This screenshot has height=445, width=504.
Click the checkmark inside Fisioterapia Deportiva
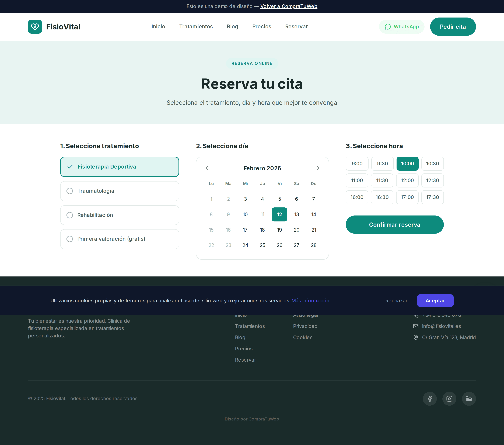(x=70, y=167)
